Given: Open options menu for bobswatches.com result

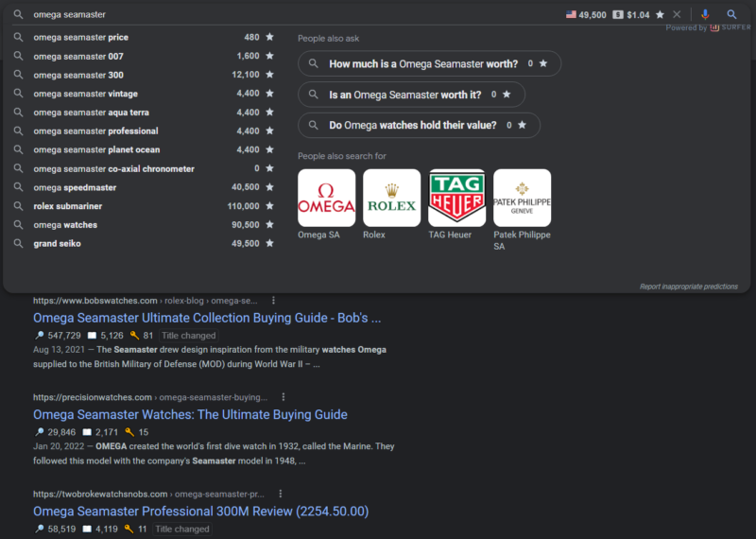Looking at the screenshot, I should coord(273,301).
